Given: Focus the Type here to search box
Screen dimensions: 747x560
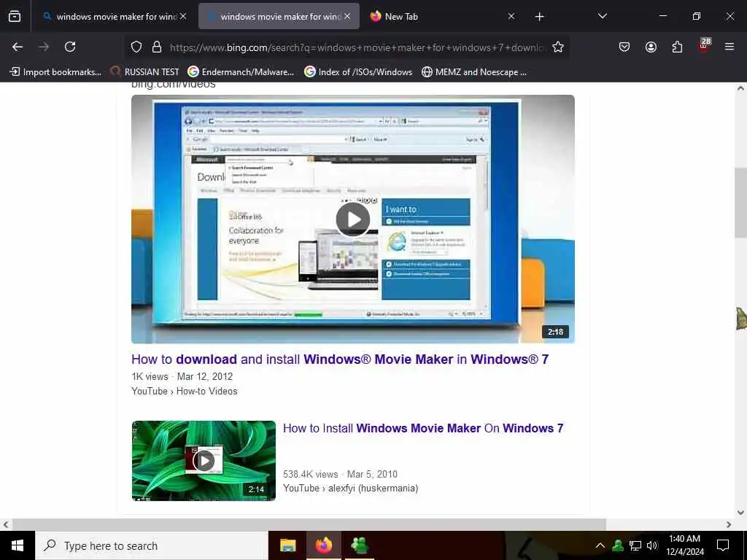Looking at the screenshot, I should 152,545.
